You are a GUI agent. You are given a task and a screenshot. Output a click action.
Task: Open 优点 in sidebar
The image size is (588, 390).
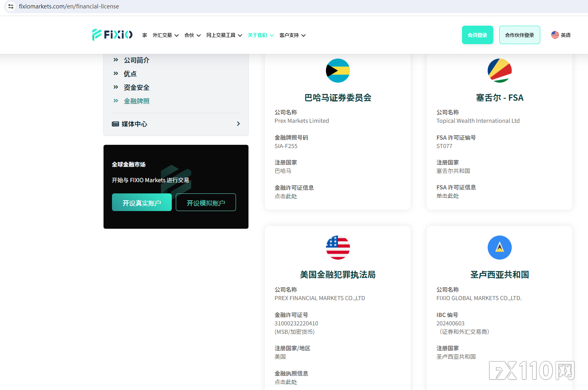pyautogui.click(x=130, y=74)
